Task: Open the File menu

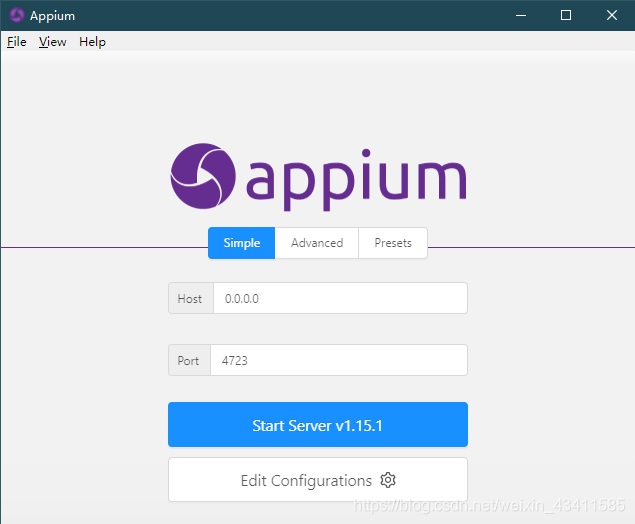Action: pos(17,42)
